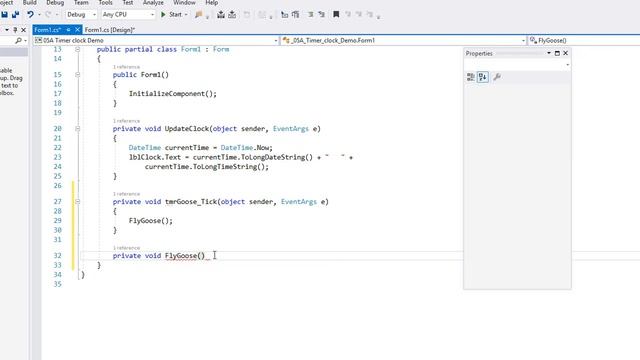Open the Toolbox window position dropdown
The image size is (640, 360).
click(7, 30)
